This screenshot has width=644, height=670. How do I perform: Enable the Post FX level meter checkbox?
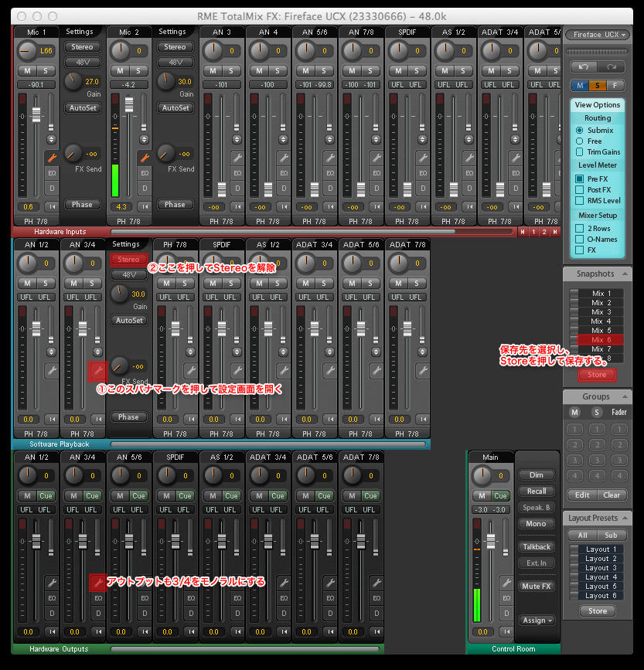[x=580, y=189]
